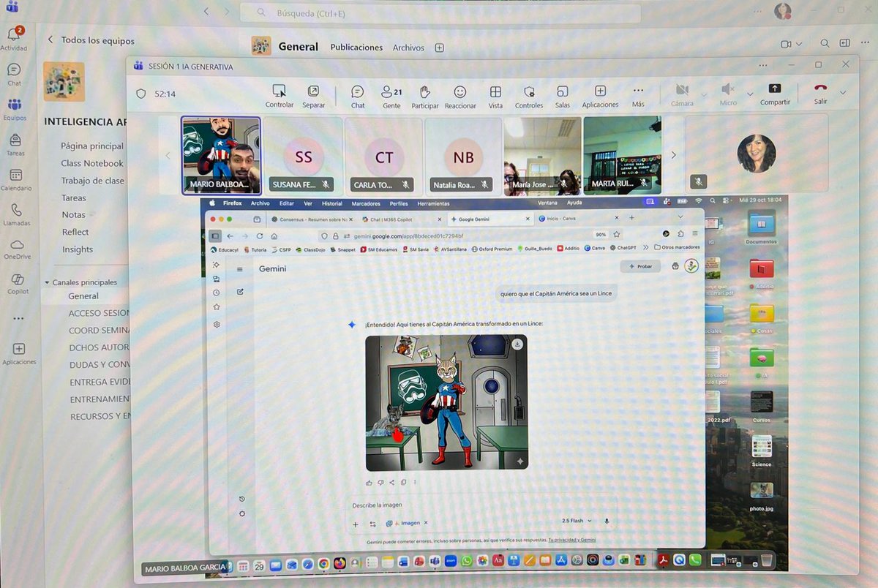
Task: Click the Búsqueda search field in Teams
Action: 440,13
